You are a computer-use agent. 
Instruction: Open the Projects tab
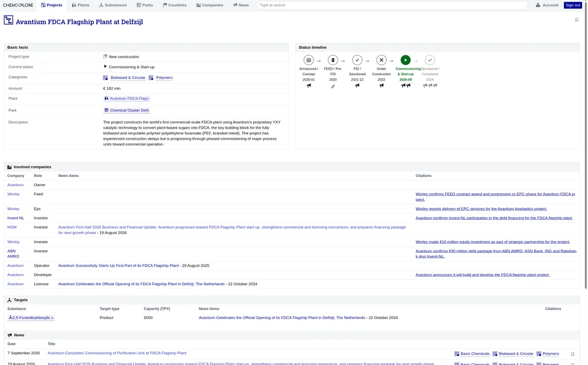[52, 5]
